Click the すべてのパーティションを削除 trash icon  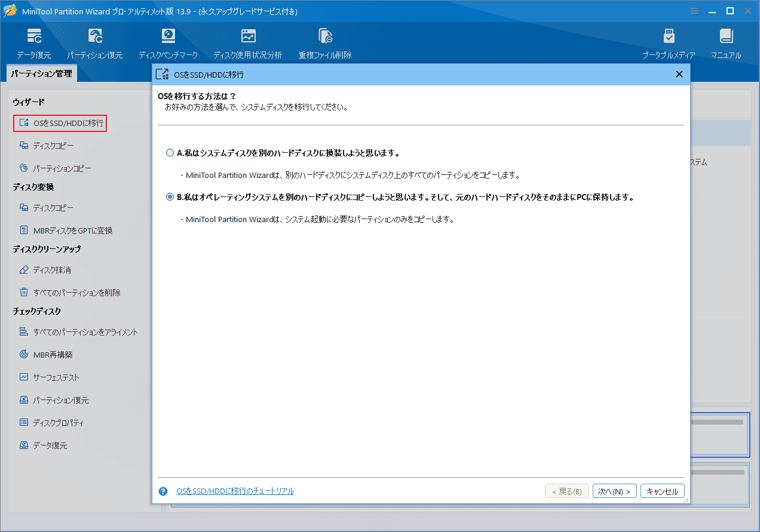coord(24,293)
